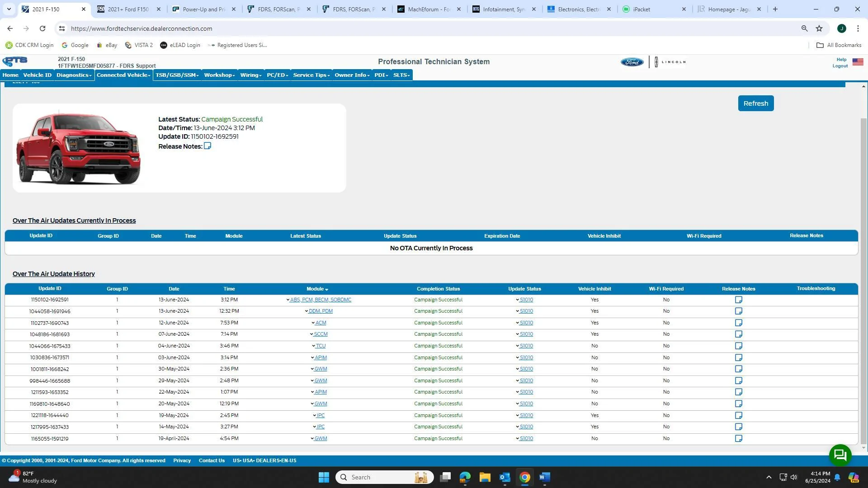The image size is (868, 488).
Task: Open release notes icon beside Latest Status
Action: pyautogui.click(x=208, y=146)
